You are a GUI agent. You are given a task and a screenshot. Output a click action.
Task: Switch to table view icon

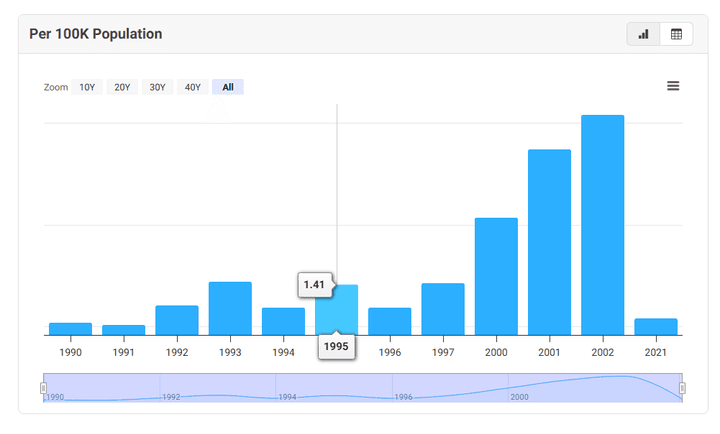pyautogui.click(x=676, y=34)
